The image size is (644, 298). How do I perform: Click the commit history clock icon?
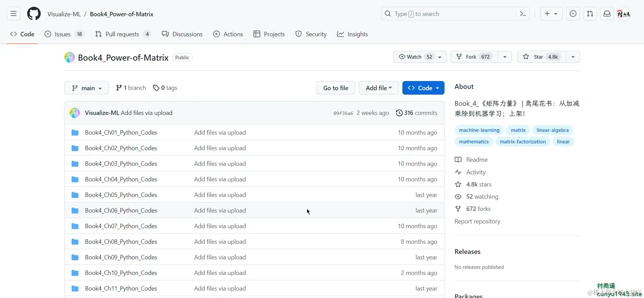pos(399,113)
